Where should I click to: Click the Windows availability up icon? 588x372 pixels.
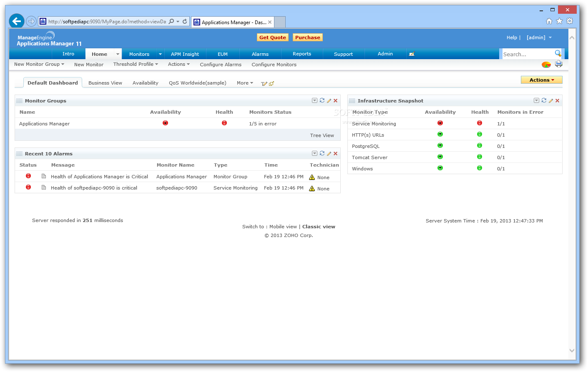[440, 168]
